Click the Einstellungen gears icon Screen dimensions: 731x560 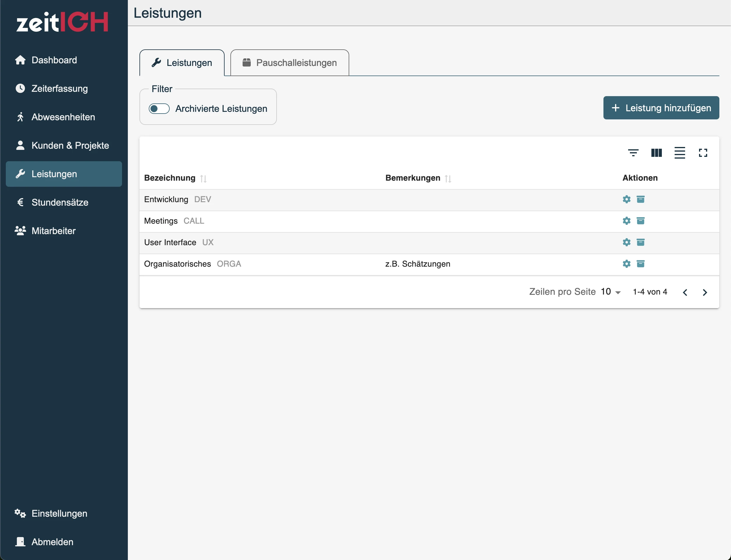[x=20, y=513]
